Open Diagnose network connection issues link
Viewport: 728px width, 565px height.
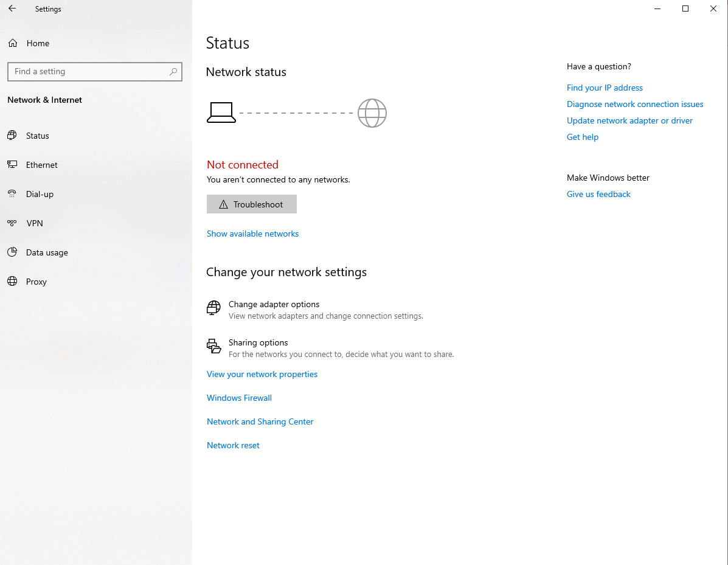(x=635, y=104)
